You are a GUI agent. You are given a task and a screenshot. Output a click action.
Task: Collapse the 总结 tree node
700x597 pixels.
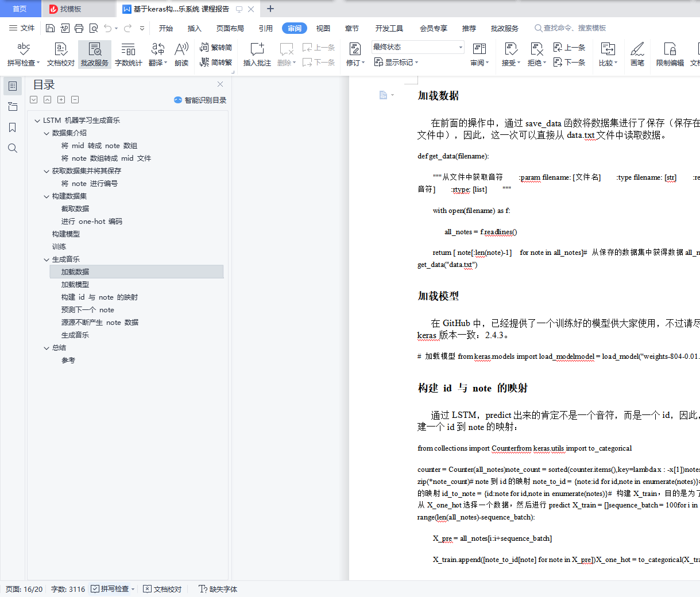tap(47, 348)
